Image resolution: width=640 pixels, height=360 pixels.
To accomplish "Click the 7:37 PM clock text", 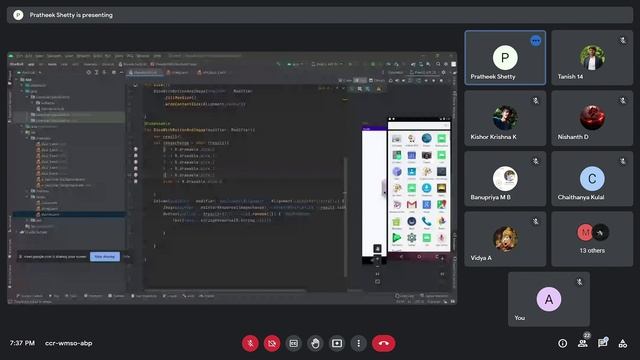I will tap(22, 343).
